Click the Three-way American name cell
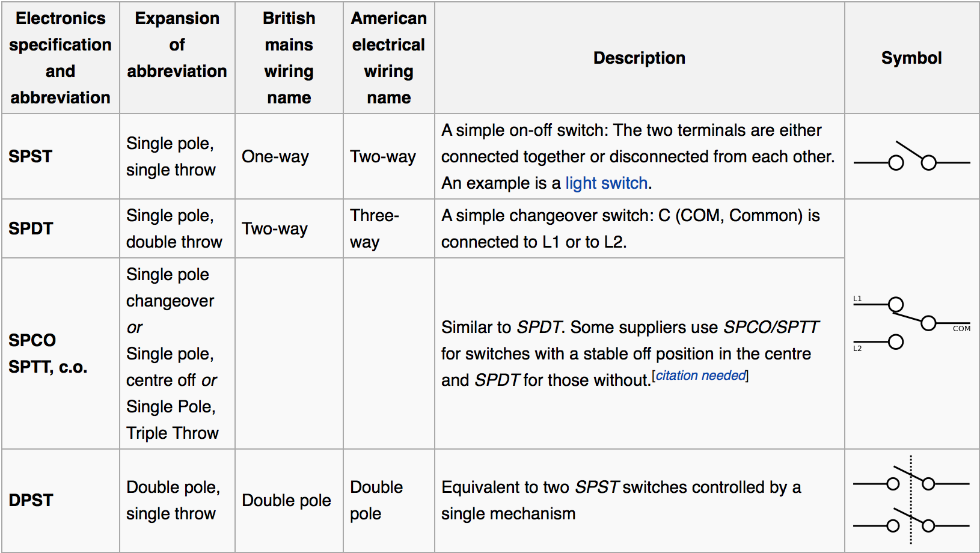This screenshot has width=980, height=553. click(388, 228)
